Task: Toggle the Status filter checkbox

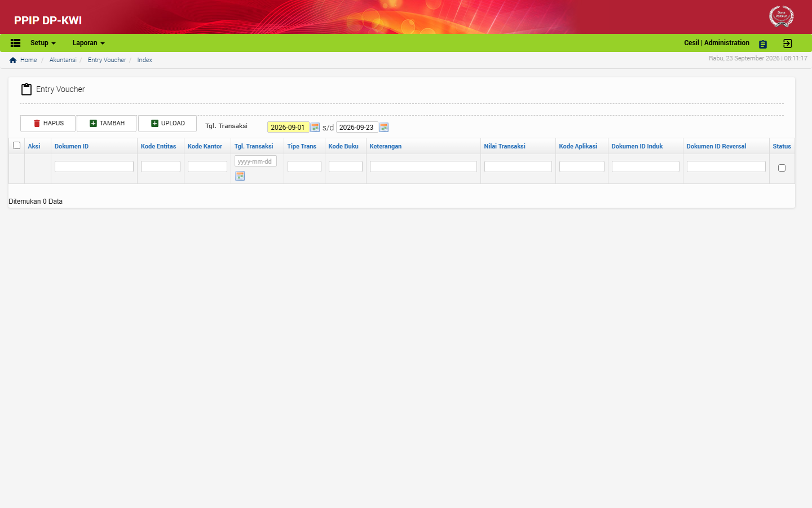Action: 782,168
